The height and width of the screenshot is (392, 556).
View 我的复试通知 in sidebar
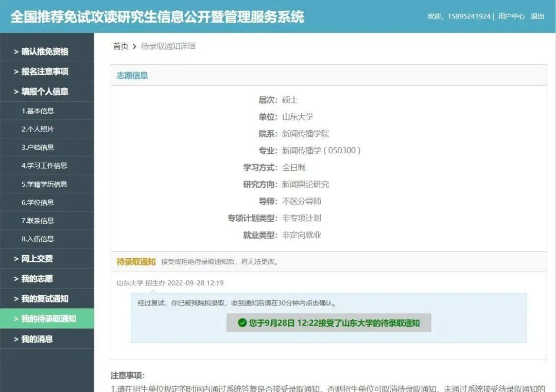[44, 299]
